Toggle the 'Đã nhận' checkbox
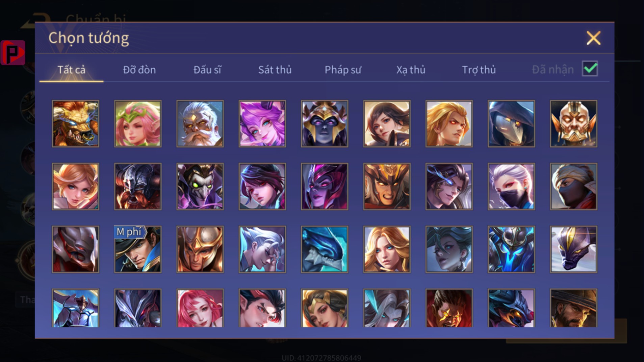Screen dimensions: 644x362 click(590, 69)
